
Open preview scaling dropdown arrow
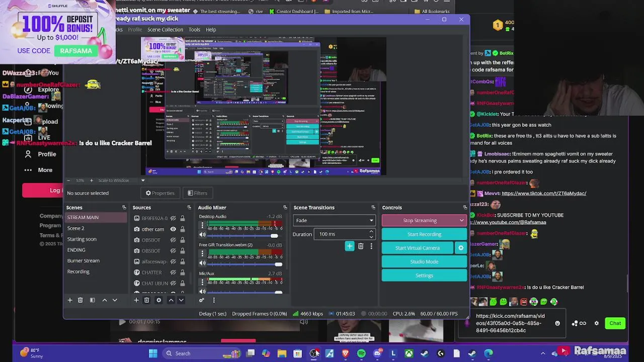click(x=143, y=180)
